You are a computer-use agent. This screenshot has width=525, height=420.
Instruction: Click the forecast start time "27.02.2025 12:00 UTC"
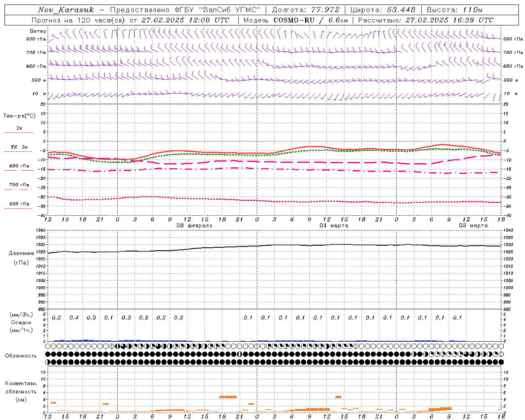[x=185, y=20]
